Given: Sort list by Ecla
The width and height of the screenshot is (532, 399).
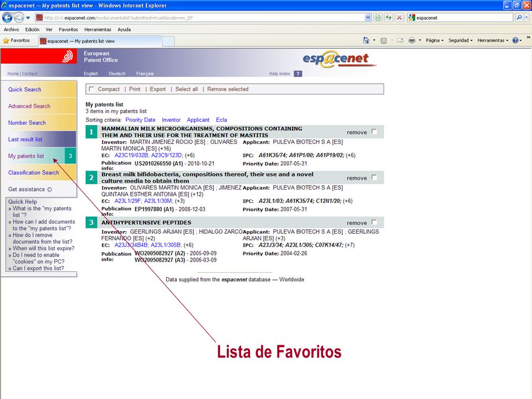Looking at the screenshot, I should coord(222,120).
